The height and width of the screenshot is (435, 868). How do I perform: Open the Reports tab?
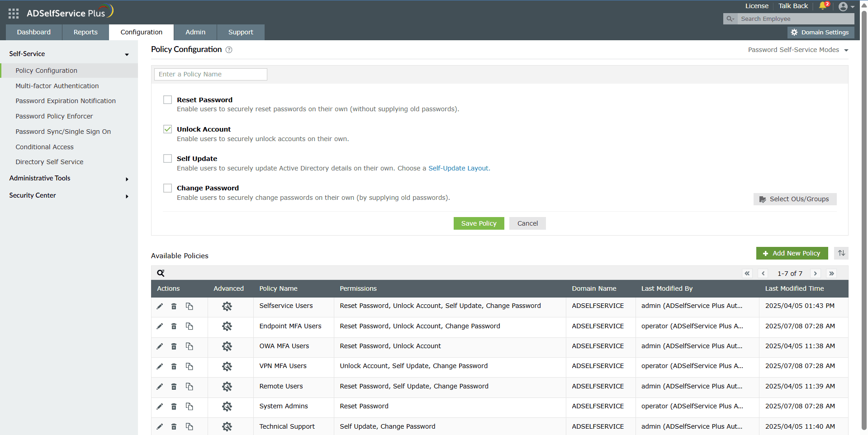tap(85, 32)
